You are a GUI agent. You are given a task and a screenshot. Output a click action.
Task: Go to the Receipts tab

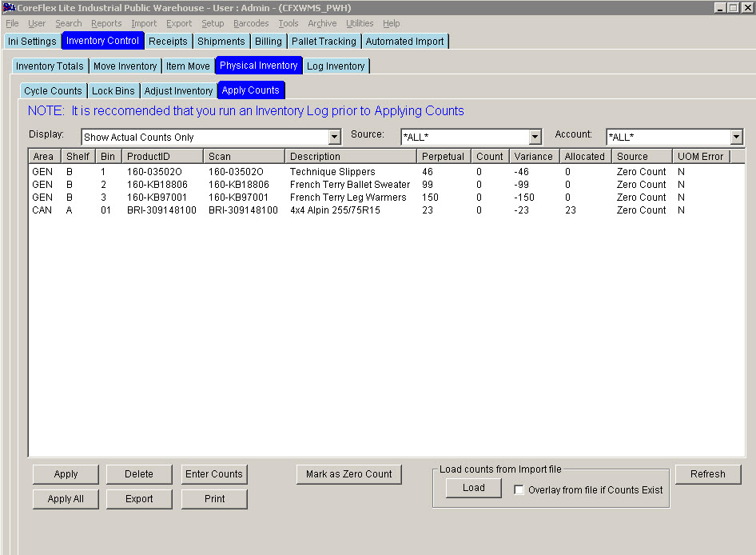(x=168, y=42)
